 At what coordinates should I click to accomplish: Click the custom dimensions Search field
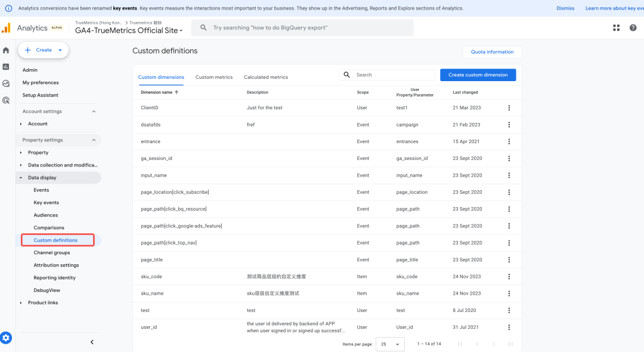386,75
